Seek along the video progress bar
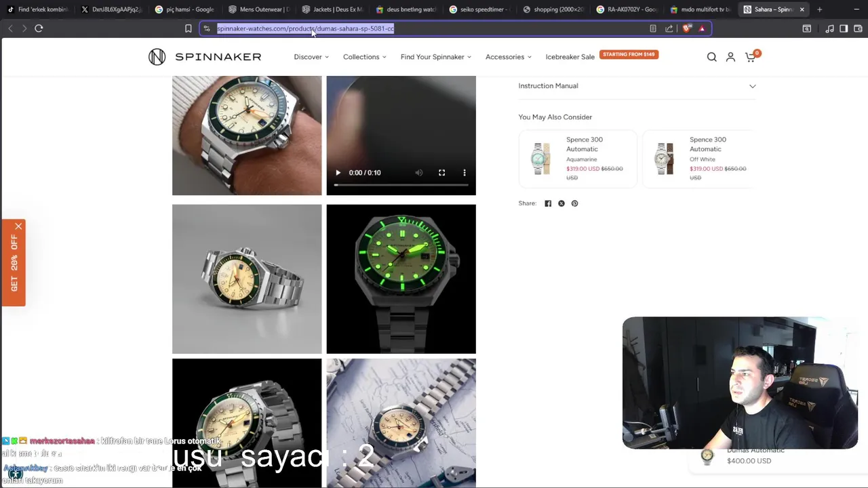868x488 pixels. click(401, 184)
